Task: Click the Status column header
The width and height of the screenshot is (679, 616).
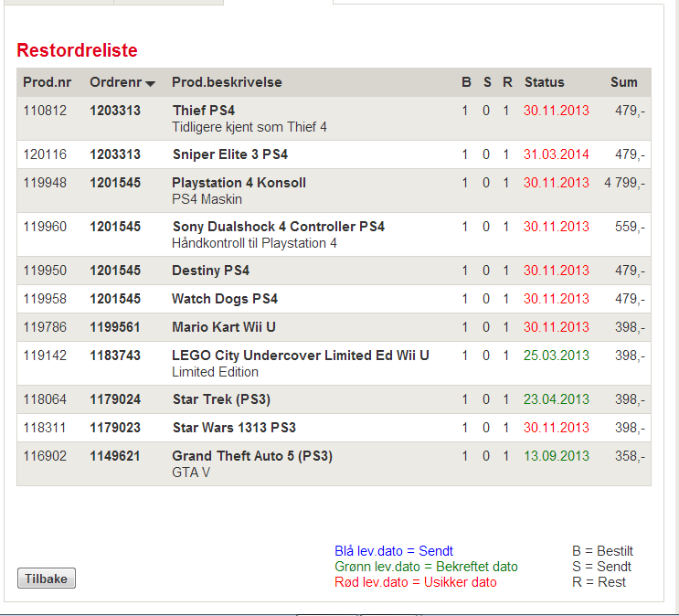Action: point(545,82)
